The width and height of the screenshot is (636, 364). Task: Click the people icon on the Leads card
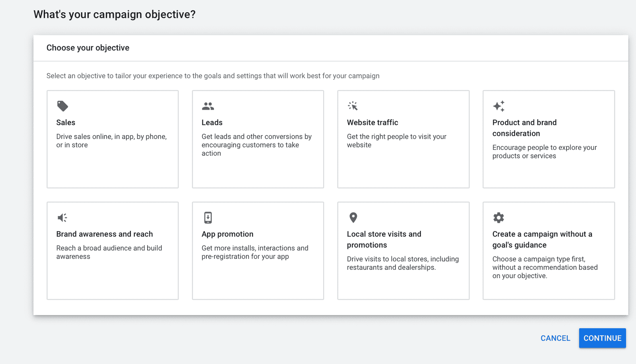208,106
